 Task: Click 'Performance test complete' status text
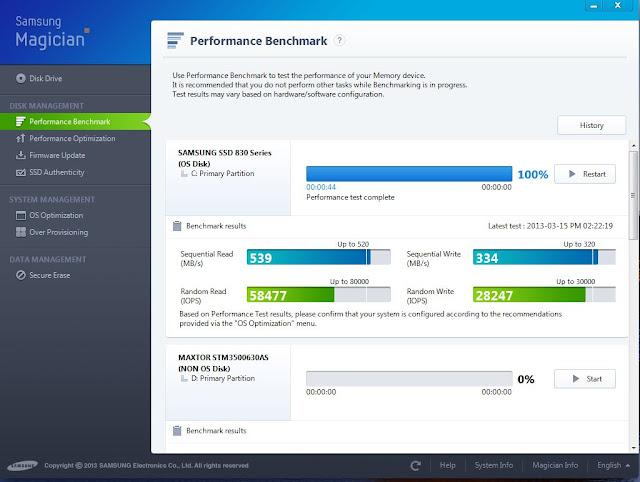(350, 197)
